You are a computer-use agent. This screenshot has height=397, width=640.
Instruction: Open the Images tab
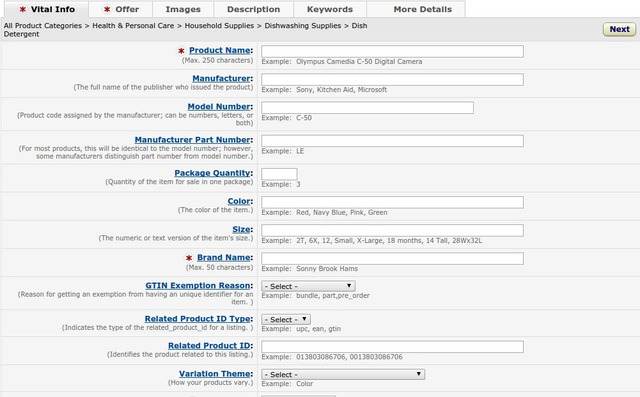point(183,9)
